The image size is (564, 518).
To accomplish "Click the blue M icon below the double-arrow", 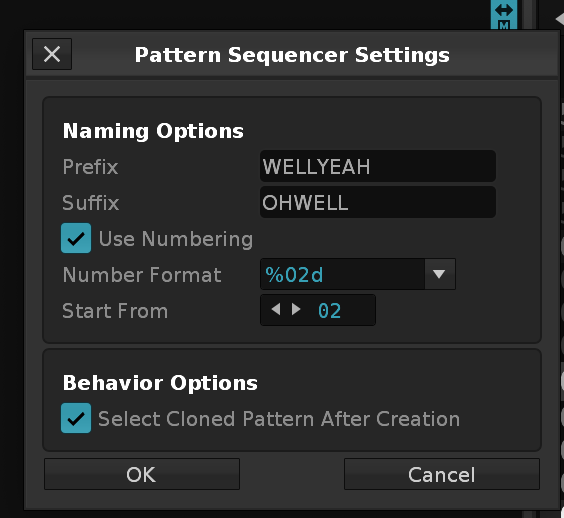I will coord(504,25).
